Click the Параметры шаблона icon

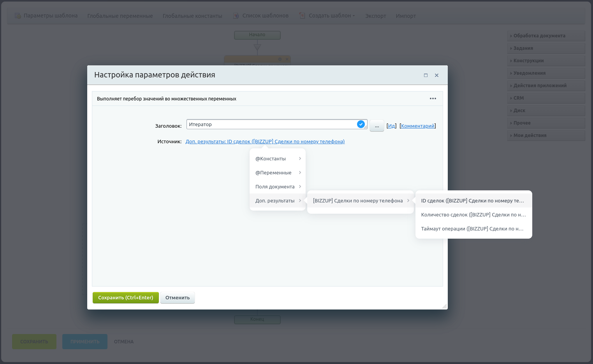coord(18,16)
